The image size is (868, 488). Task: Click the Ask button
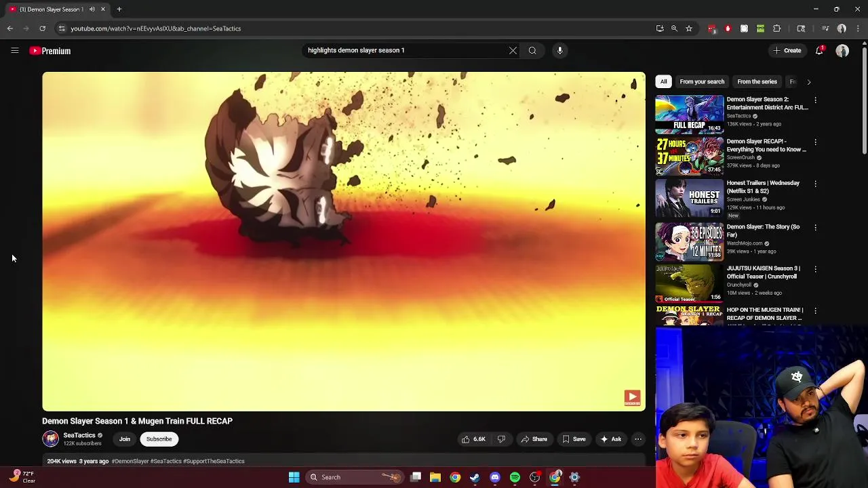click(x=611, y=439)
